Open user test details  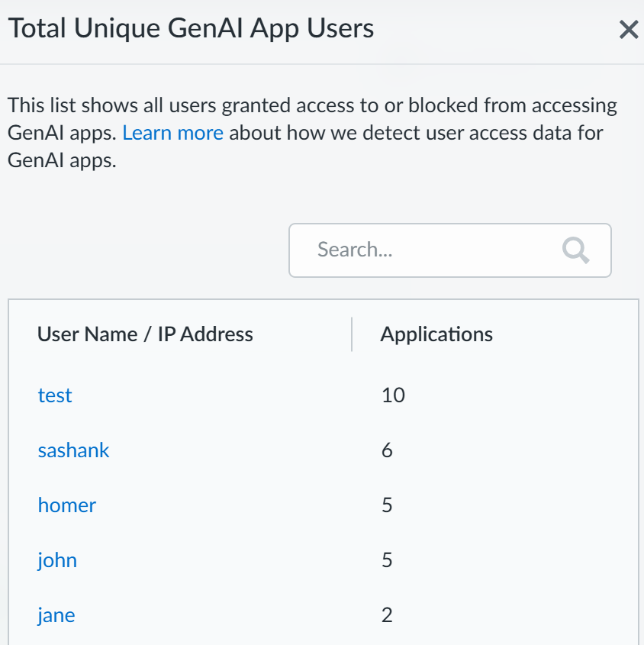[55, 395]
